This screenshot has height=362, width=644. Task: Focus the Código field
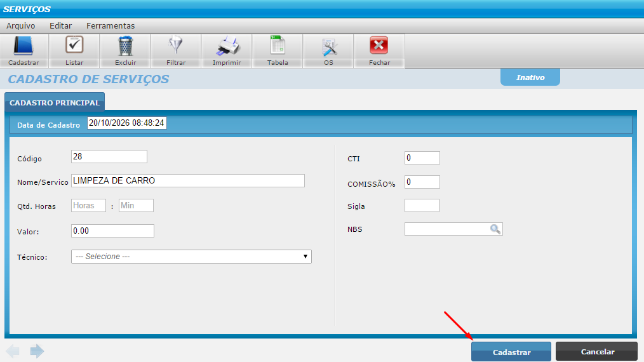(x=109, y=157)
